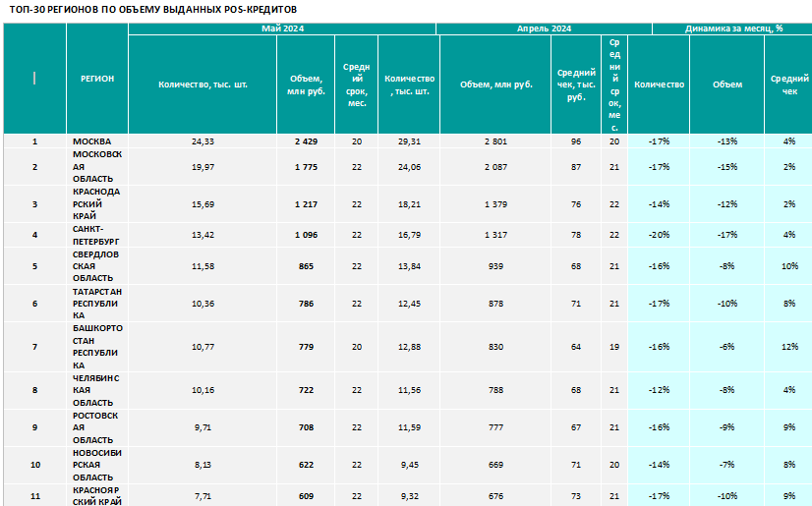Click the -20% dynamics cell
The height and width of the screenshot is (506, 812).
659,235
